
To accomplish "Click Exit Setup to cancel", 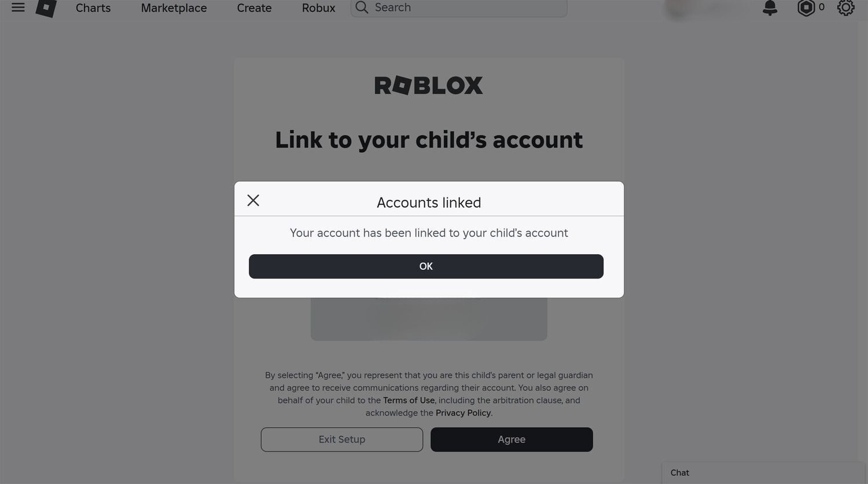I will pos(341,439).
